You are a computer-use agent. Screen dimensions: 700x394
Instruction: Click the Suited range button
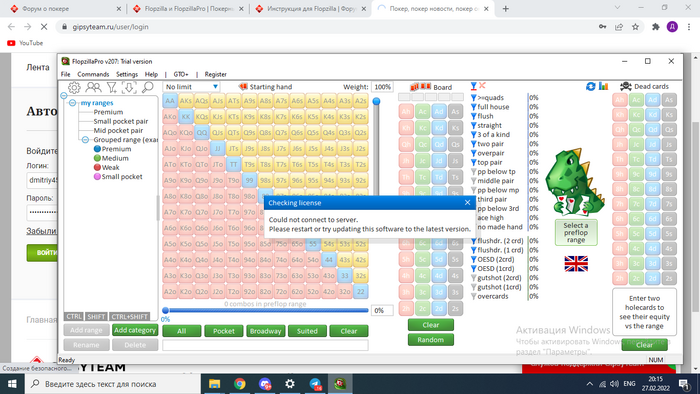307,331
